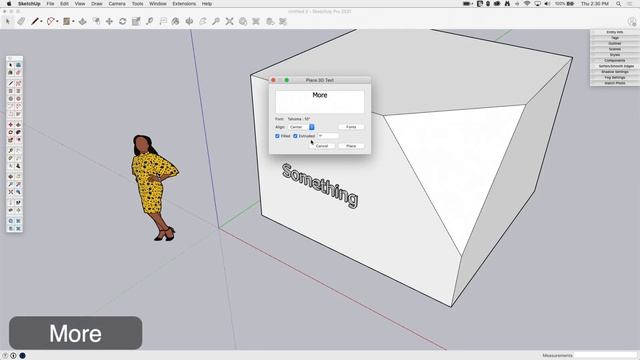The image size is (640, 360).
Task: Select the Zoom tool in left tool palette
Action: [x=11, y=184]
